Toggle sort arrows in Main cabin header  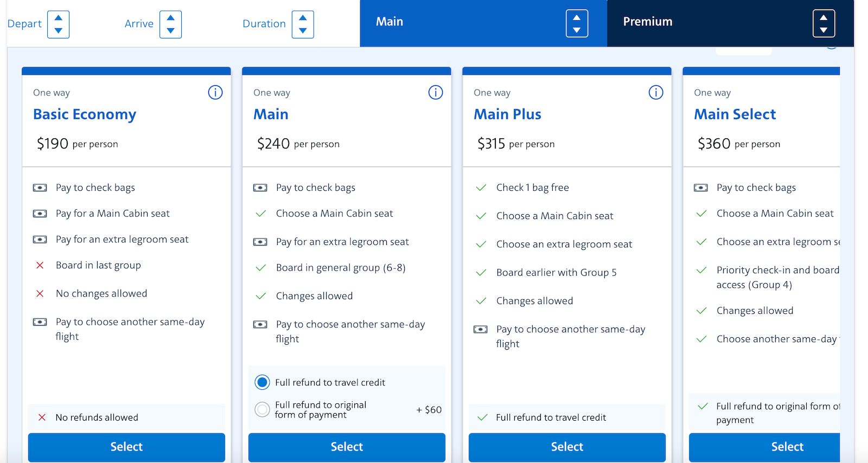click(x=577, y=23)
